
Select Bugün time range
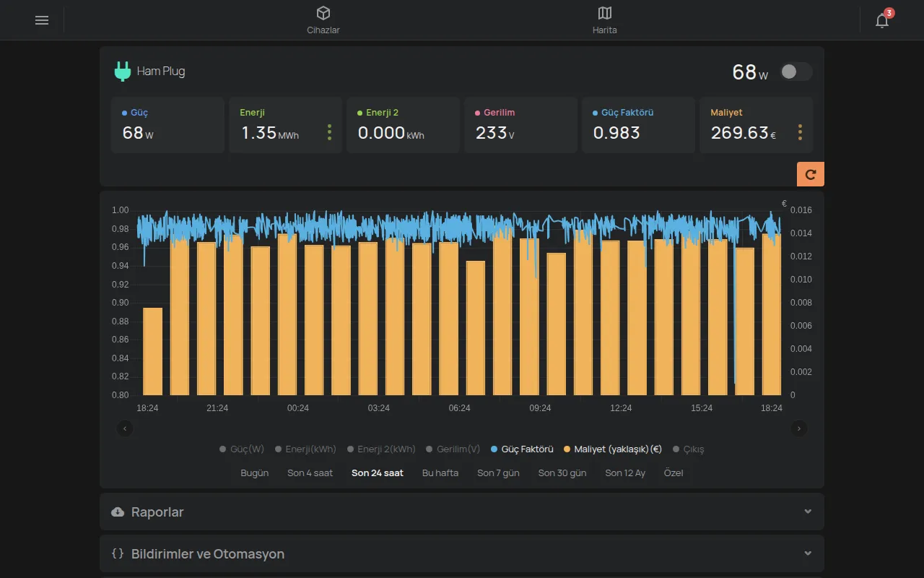point(255,473)
